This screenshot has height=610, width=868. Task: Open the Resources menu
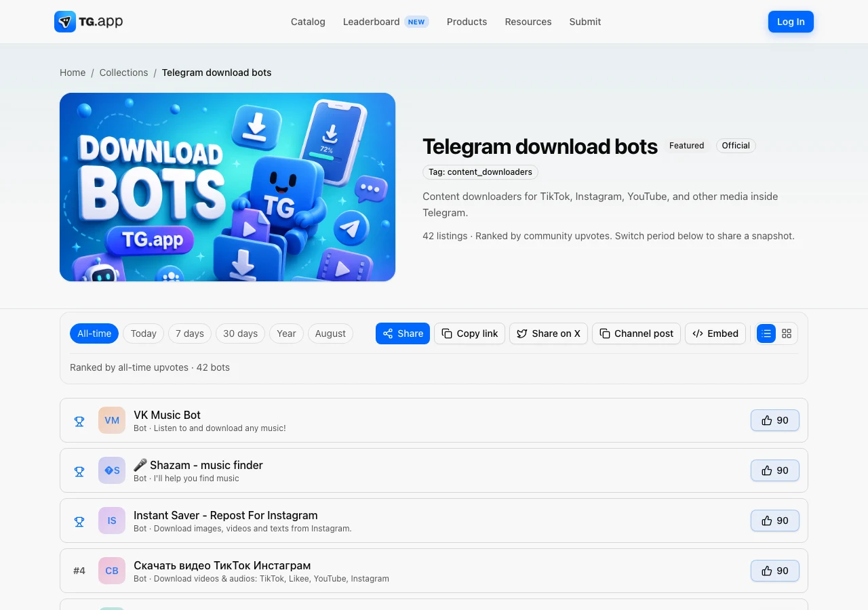tap(528, 22)
